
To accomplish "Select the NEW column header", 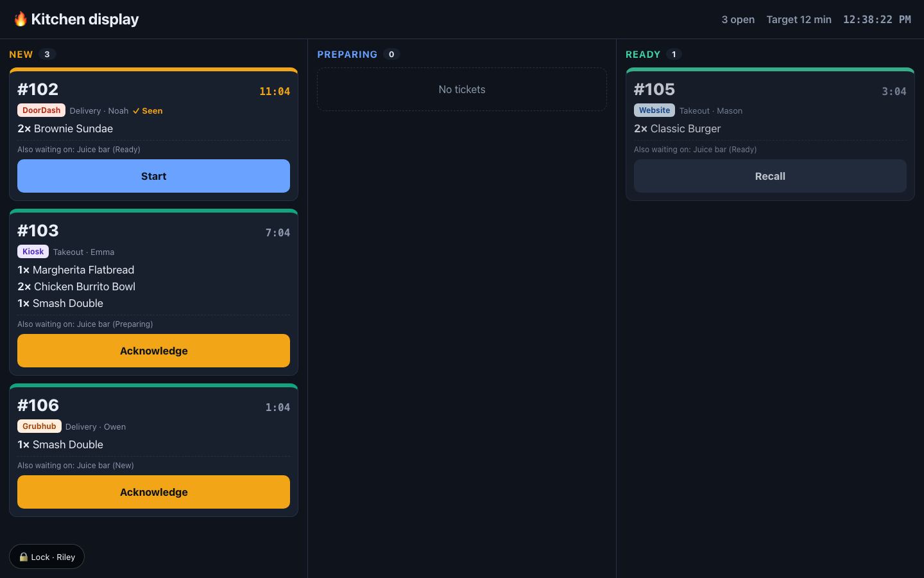I will tap(21, 55).
